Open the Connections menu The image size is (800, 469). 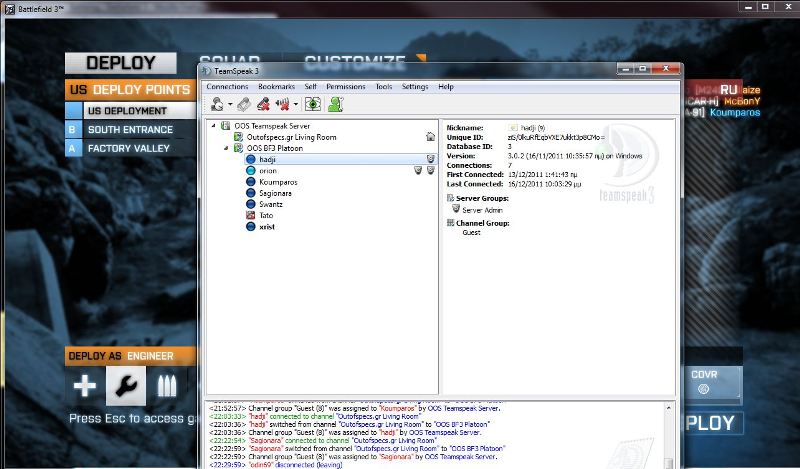click(227, 87)
